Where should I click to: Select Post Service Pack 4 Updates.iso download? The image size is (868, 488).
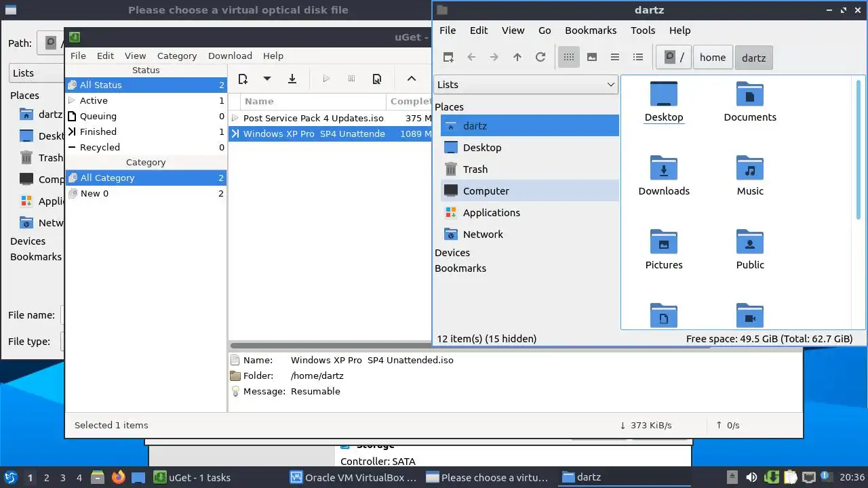(330, 118)
